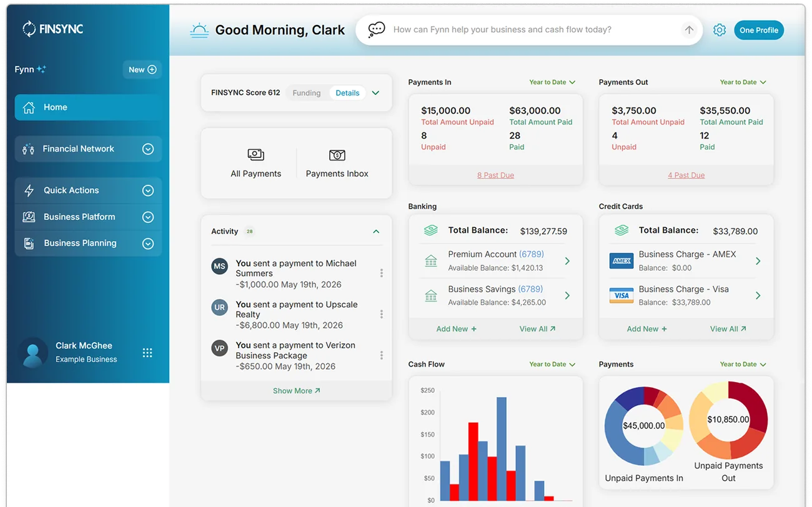
Task: Open apps grid next to Clark McGhee
Action: pos(147,353)
